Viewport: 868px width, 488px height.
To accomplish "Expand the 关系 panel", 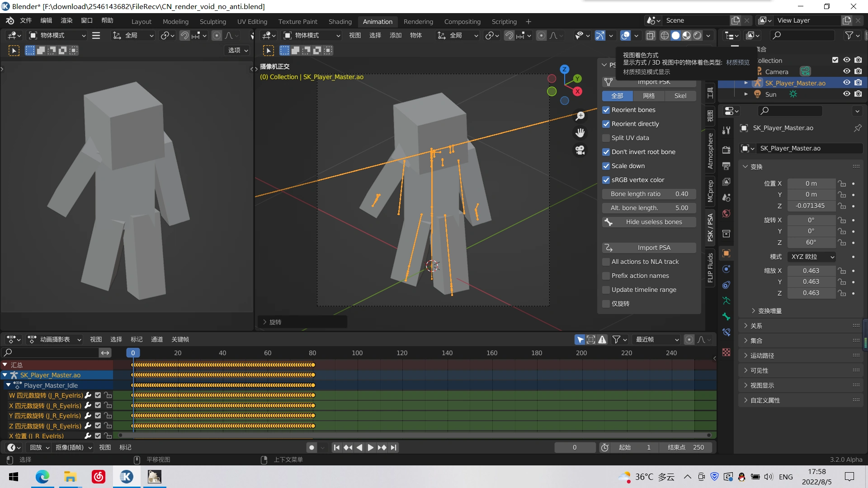I will point(756,326).
